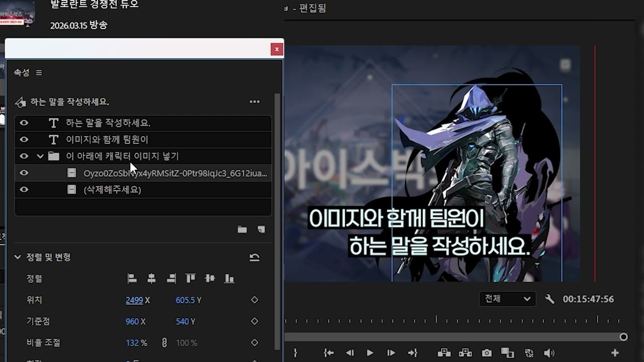Create a new group with the folder button
Screen dimensions: 644x362
point(242,229)
